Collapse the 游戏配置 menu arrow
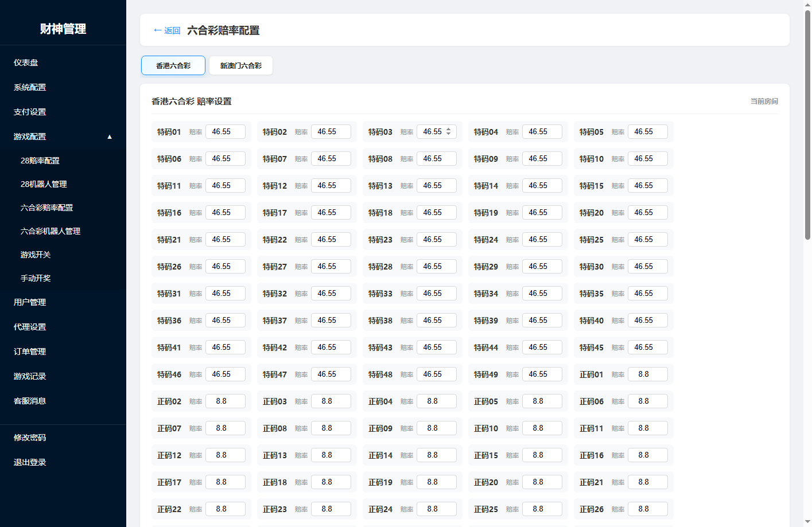 click(x=110, y=136)
